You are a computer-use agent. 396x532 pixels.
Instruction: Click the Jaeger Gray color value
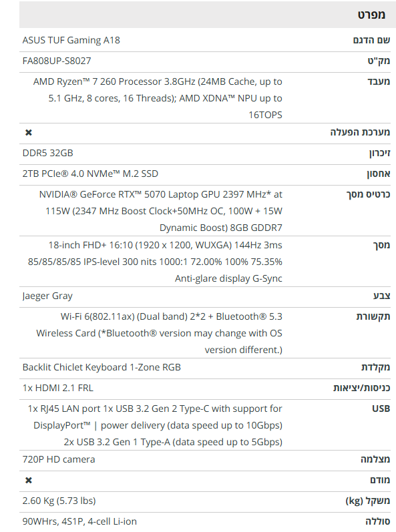[47, 296]
